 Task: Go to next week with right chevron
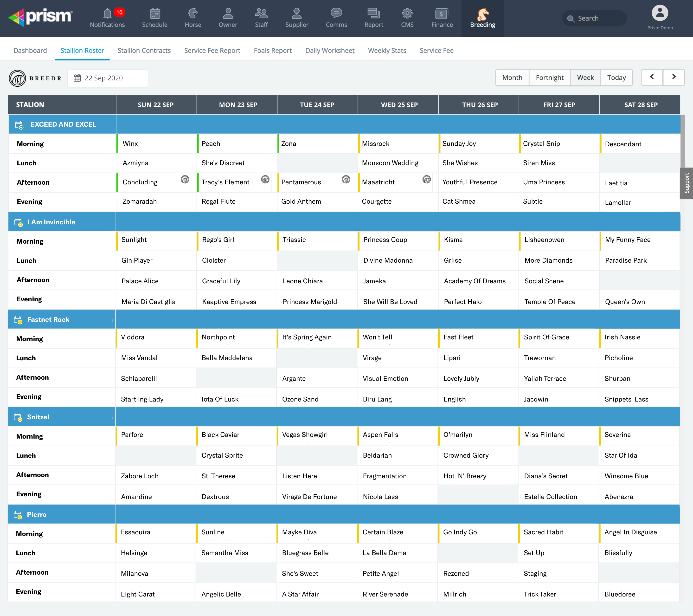tap(674, 77)
